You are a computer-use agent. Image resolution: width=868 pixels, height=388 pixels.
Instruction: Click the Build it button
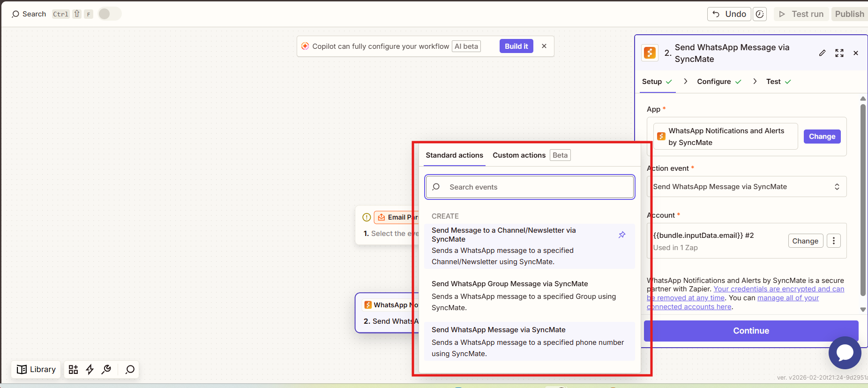coord(516,46)
